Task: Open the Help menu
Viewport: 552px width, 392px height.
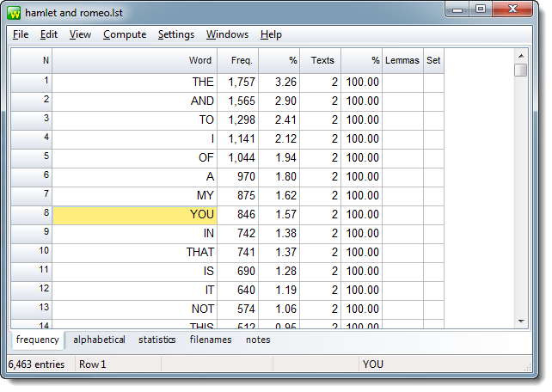Action: pos(271,34)
